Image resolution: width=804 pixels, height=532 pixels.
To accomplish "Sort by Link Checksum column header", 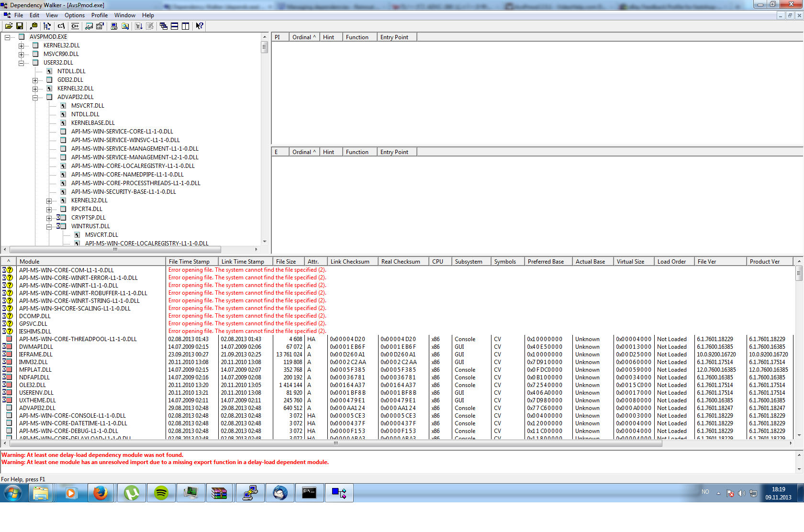I will (x=350, y=262).
